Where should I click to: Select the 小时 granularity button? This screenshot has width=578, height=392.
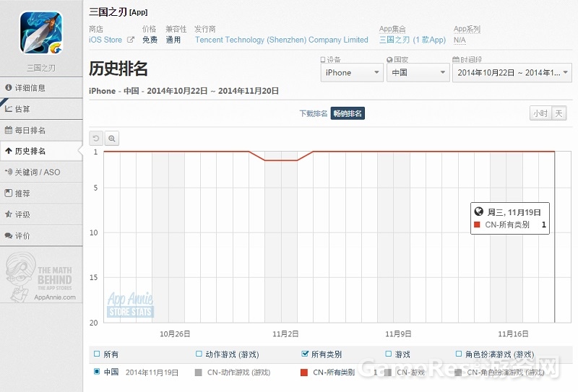pos(540,113)
